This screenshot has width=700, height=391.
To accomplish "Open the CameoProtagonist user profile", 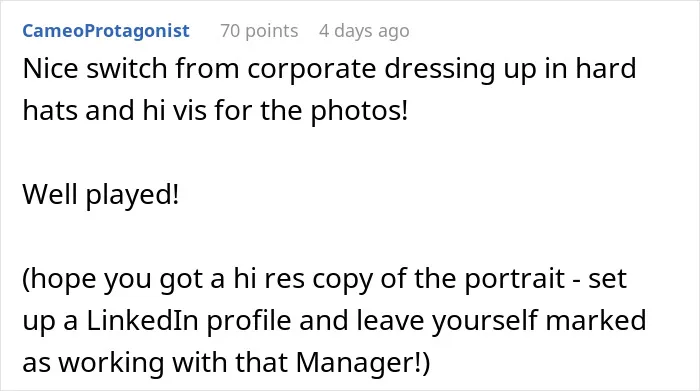I will (x=106, y=31).
